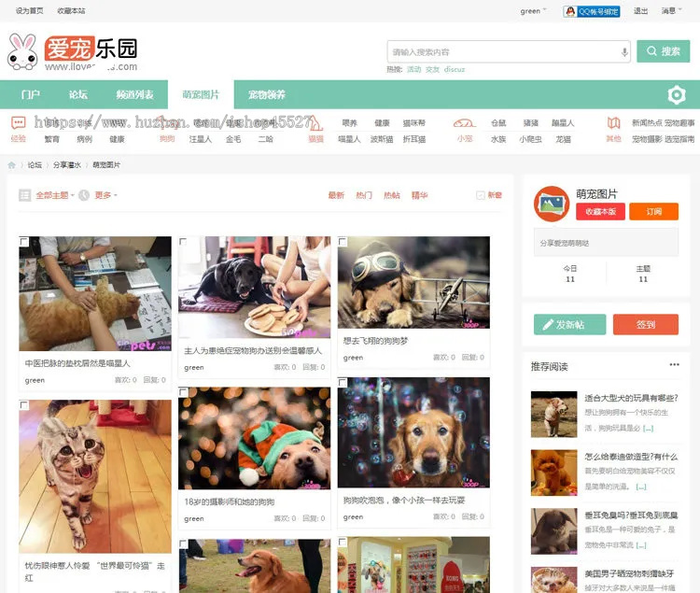The width and height of the screenshot is (700, 593).
Task: Click the 经验 chat bubble category icon
Action: click(x=19, y=122)
